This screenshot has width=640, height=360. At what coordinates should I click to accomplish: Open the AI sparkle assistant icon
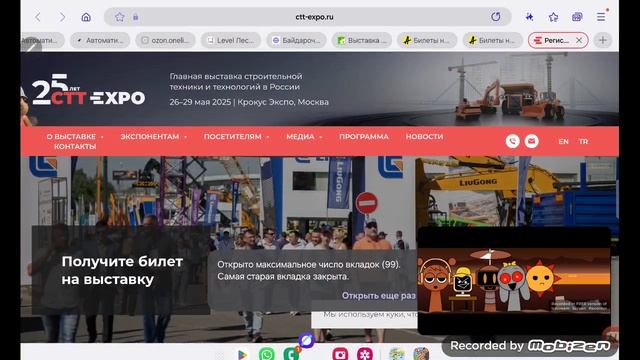click(x=529, y=17)
